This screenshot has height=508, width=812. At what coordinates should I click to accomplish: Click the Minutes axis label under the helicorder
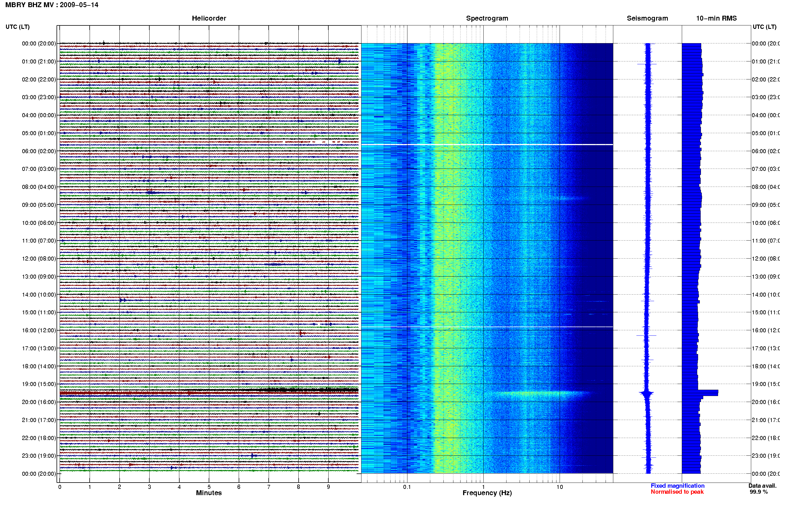pos(209,493)
